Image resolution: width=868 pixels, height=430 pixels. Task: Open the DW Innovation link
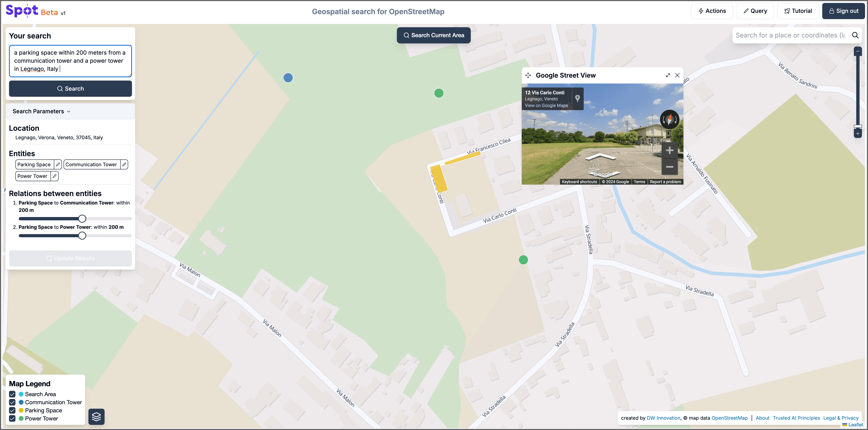coord(663,418)
